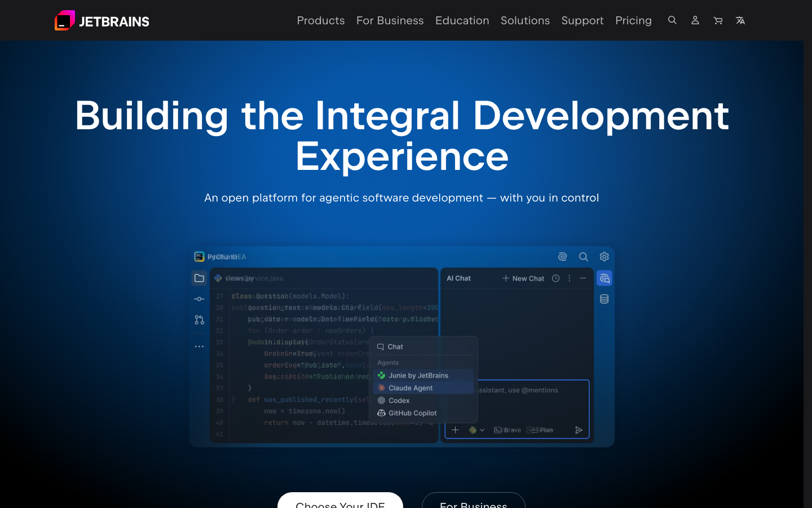The width and height of the screenshot is (812, 508).
Task: Open AI Chat vertical dots options
Action: (570, 278)
